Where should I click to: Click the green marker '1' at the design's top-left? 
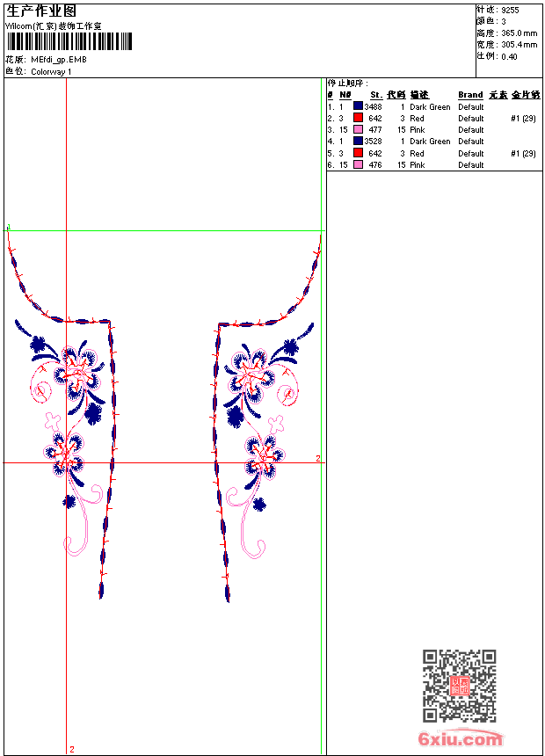9,227
